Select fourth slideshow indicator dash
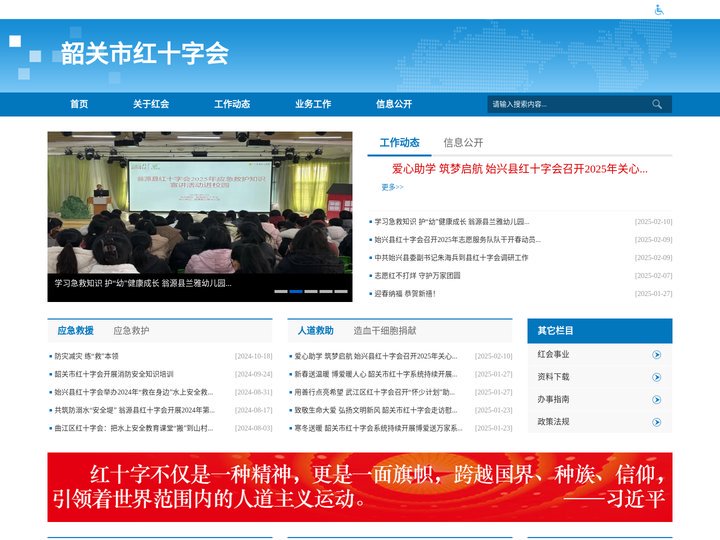The height and width of the screenshot is (540, 720). (326, 292)
